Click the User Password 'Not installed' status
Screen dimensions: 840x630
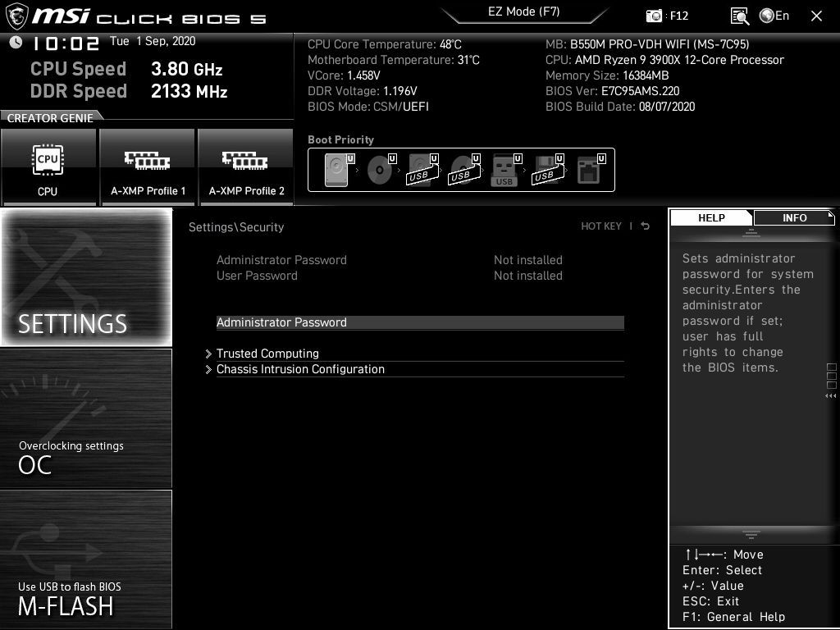528,276
